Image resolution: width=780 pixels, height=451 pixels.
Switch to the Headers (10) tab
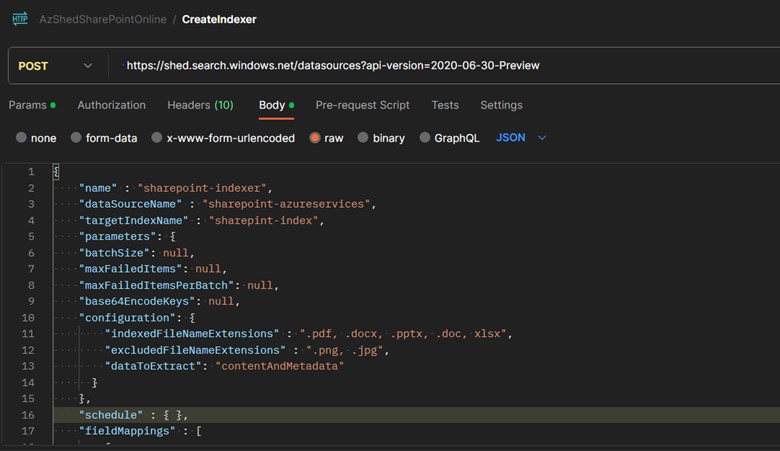[200, 105]
